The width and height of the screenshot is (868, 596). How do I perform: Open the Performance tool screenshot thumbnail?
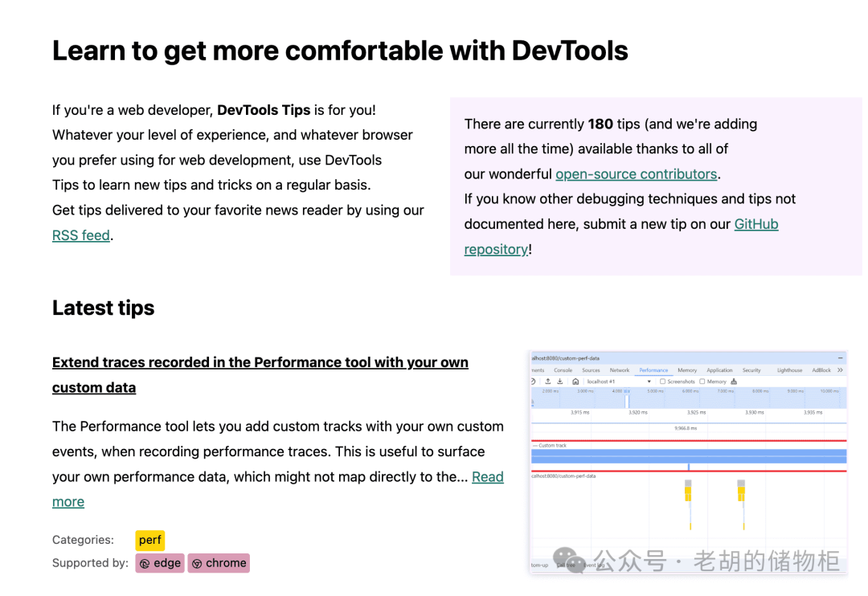pos(688,462)
